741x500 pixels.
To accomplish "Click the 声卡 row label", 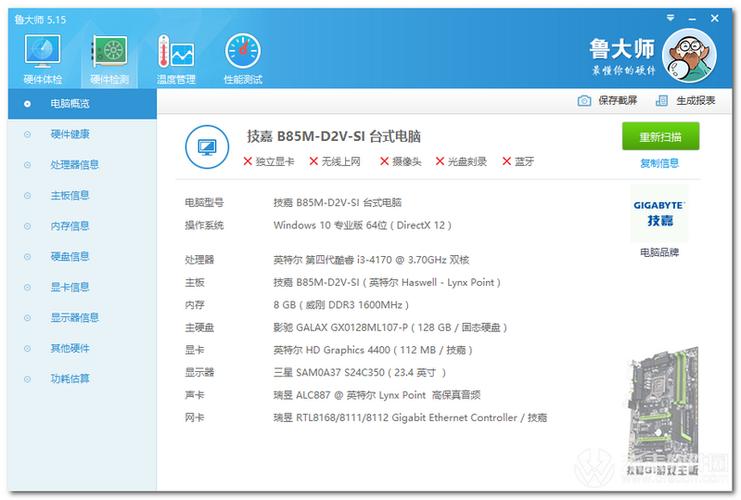I will (x=194, y=395).
